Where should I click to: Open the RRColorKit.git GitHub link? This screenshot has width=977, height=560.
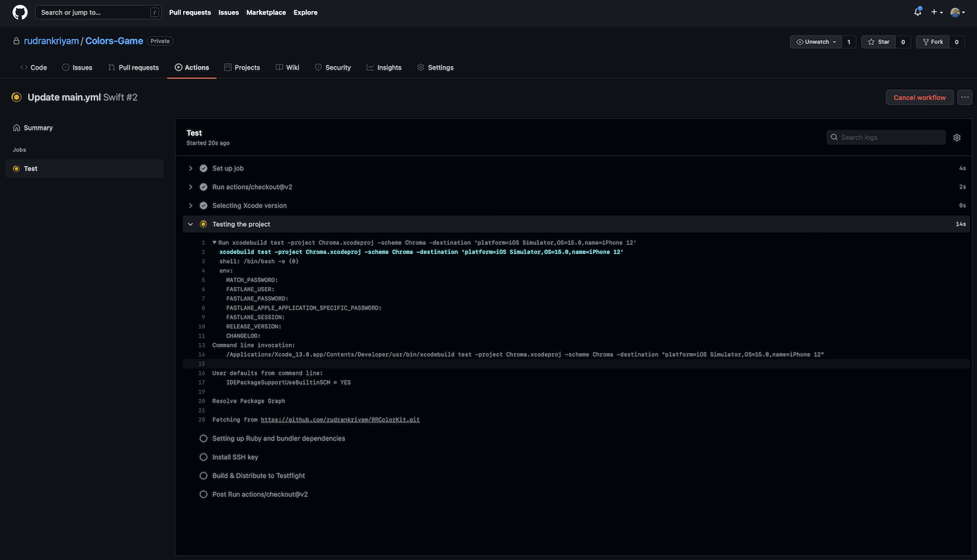click(x=340, y=420)
